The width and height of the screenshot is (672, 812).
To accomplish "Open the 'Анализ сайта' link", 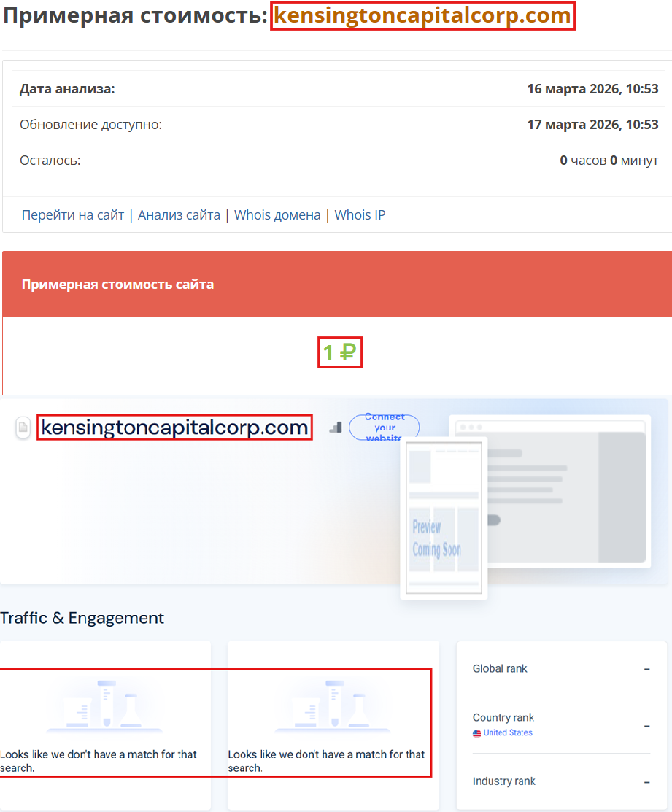I will click(181, 214).
